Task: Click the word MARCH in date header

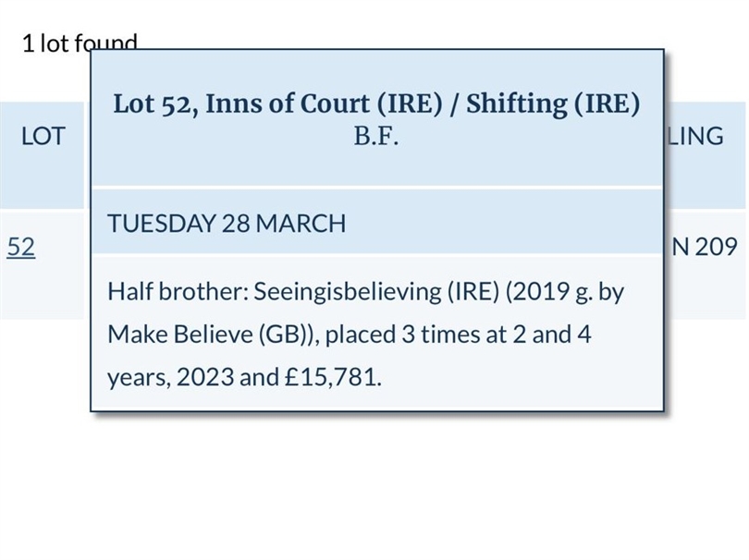Action: click(301, 224)
